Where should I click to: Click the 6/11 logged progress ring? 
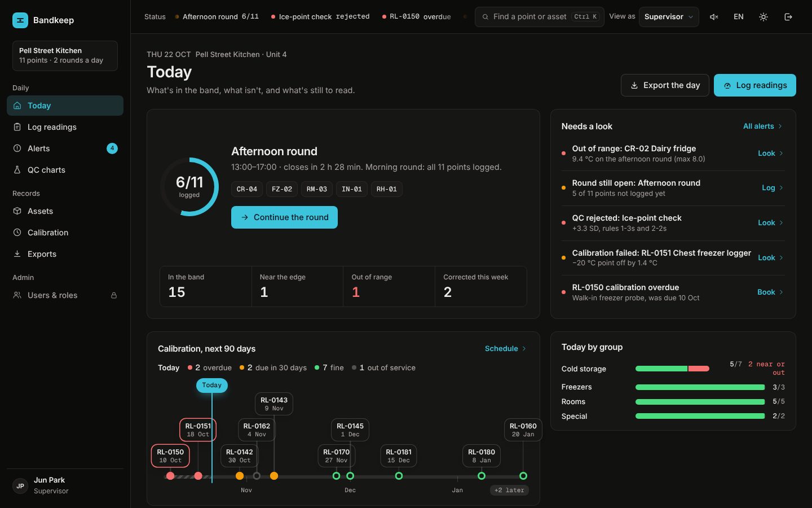click(x=189, y=187)
